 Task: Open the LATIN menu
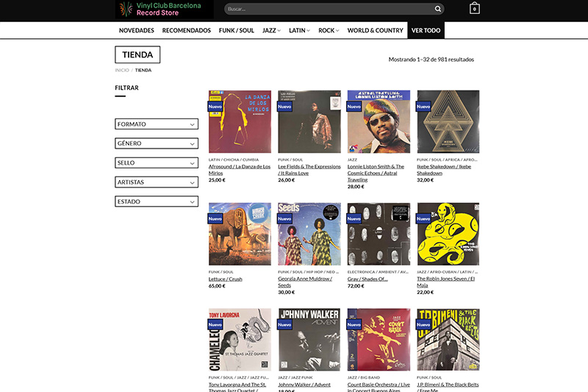[x=299, y=30]
